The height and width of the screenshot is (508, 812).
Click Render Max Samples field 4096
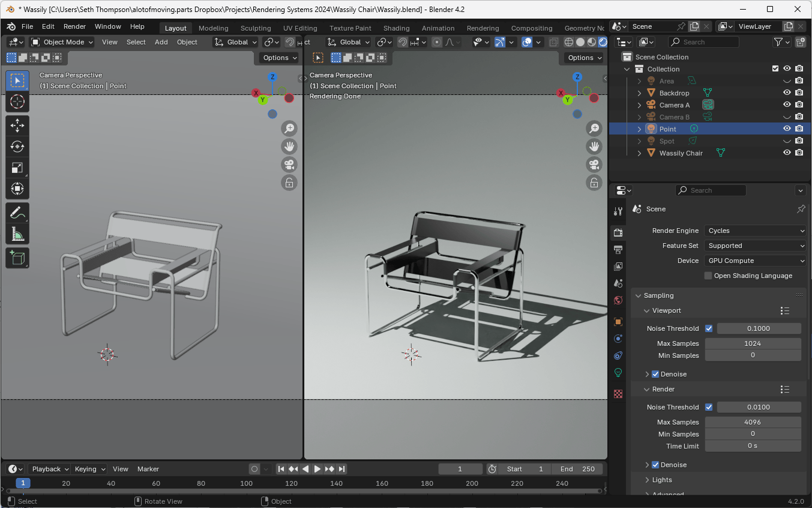coord(753,422)
